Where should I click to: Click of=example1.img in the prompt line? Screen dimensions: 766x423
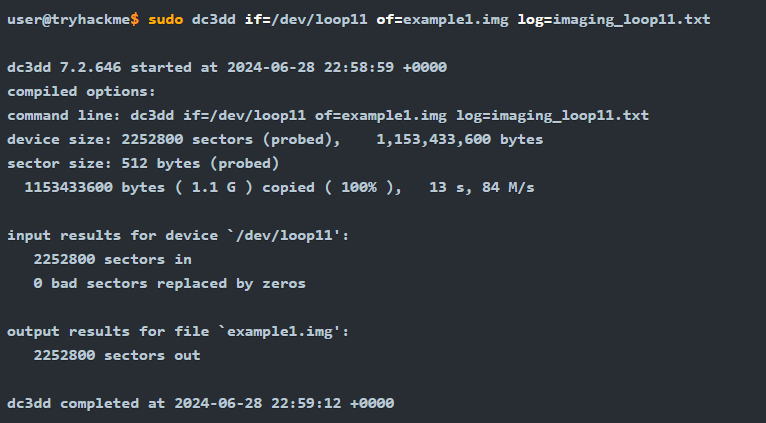click(442, 20)
